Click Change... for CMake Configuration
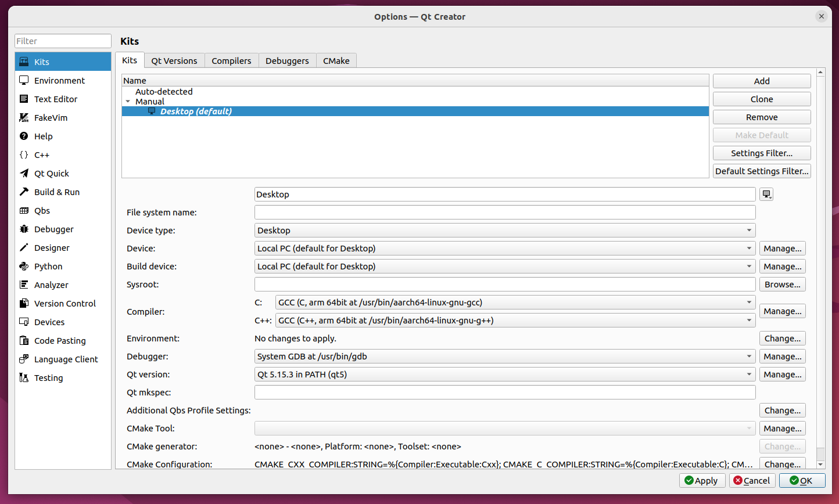Image resolution: width=839 pixels, height=504 pixels. pos(783,464)
